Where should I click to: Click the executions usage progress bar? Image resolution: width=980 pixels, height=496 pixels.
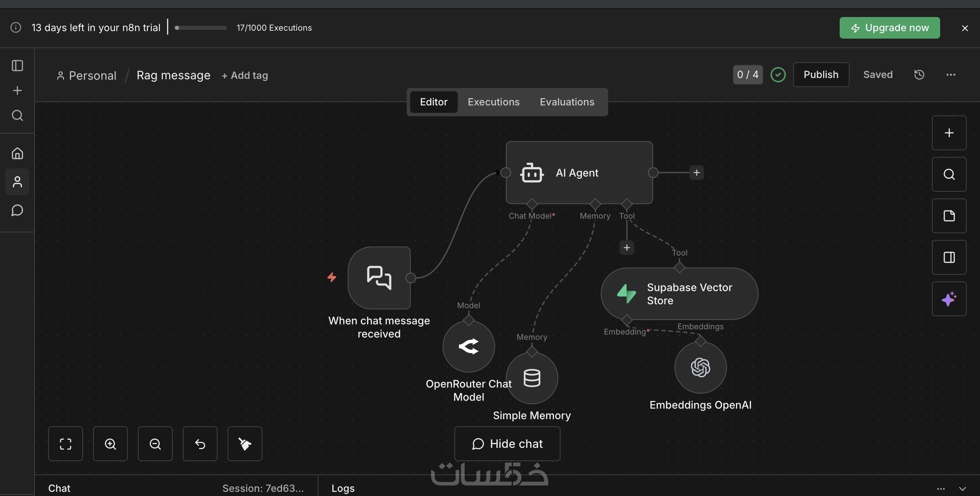pyautogui.click(x=201, y=28)
